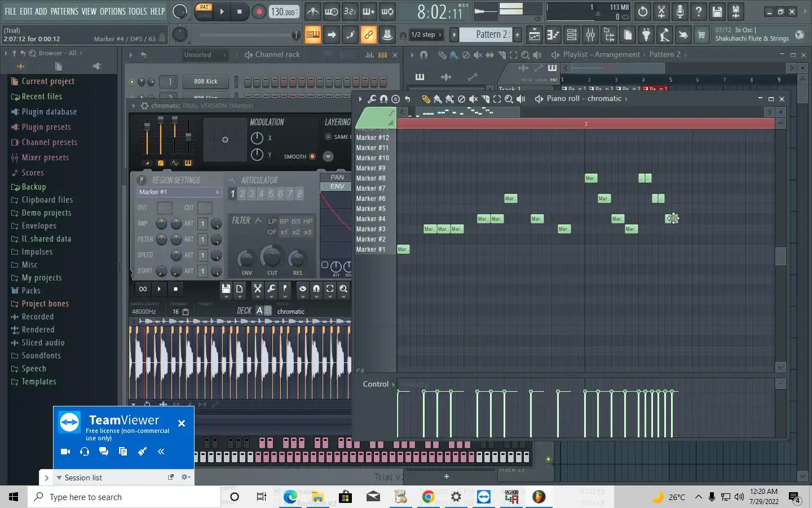Click the add pattern plus button

click(517, 35)
